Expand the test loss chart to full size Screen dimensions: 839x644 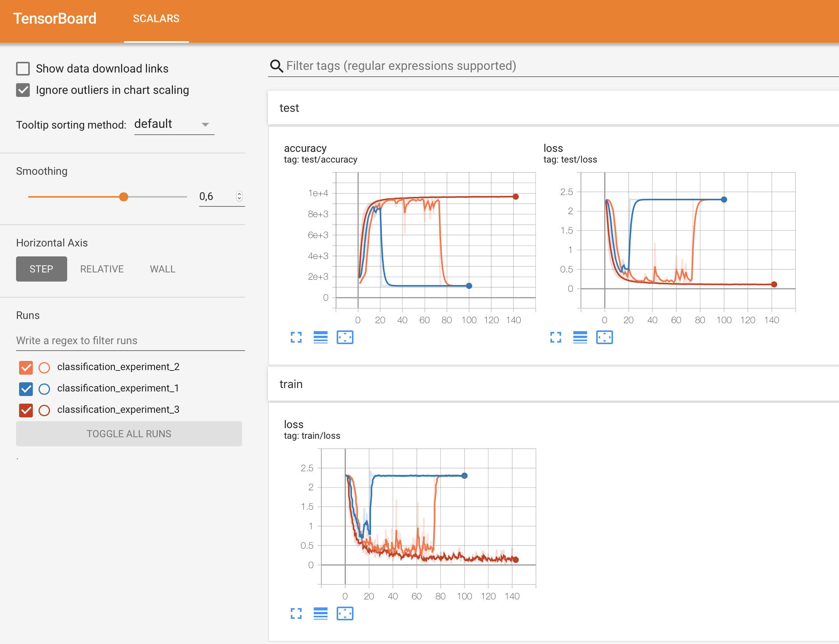556,337
